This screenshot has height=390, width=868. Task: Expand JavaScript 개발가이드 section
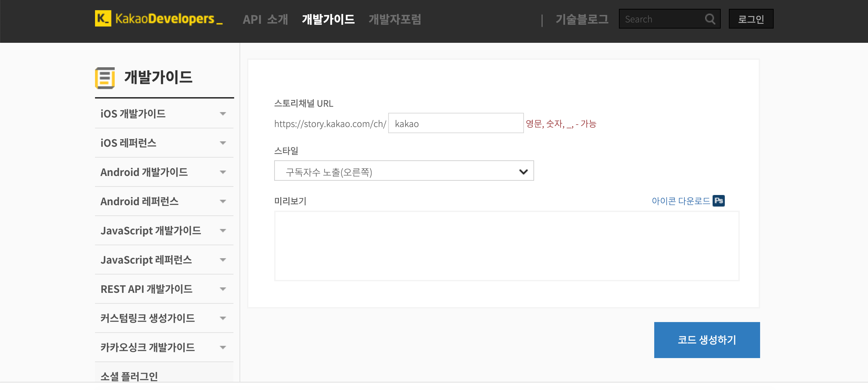click(223, 231)
